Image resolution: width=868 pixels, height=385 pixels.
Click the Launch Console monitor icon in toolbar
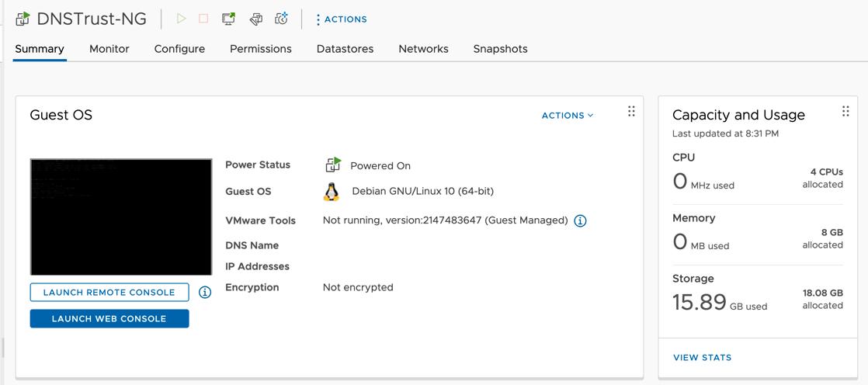tap(228, 19)
